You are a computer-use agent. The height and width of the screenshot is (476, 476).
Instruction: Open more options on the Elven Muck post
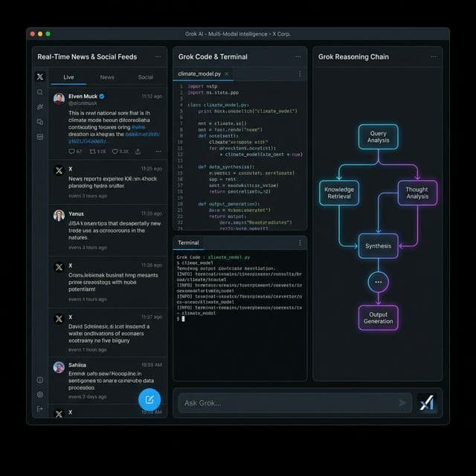pyautogui.click(x=158, y=152)
